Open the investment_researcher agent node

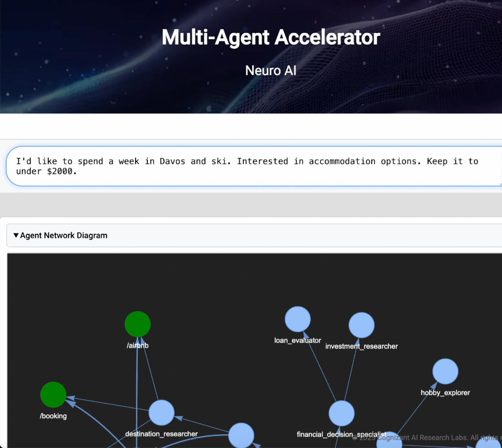(x=361, y=326)
